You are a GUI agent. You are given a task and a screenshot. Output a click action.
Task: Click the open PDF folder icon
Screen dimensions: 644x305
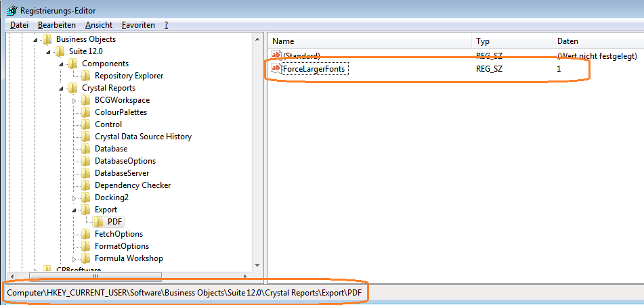[x=99, y=222]
